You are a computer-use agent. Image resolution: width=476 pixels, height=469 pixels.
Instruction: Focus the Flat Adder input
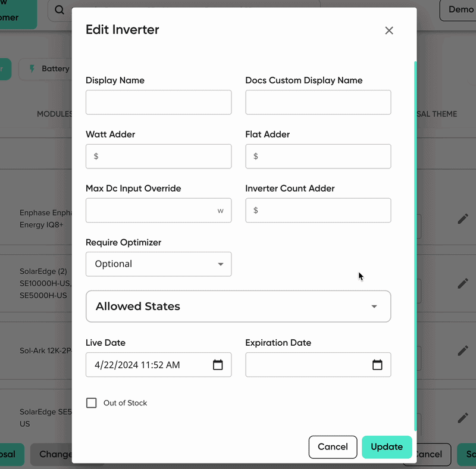click(318, 157)
